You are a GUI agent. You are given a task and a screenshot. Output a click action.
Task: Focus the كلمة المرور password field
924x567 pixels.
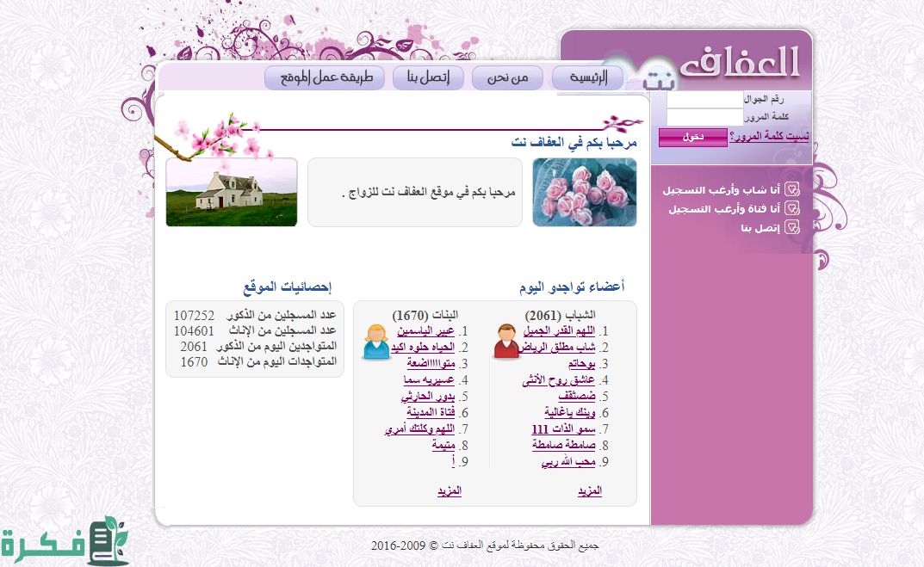pyautogui.click(x=704, y=117)
